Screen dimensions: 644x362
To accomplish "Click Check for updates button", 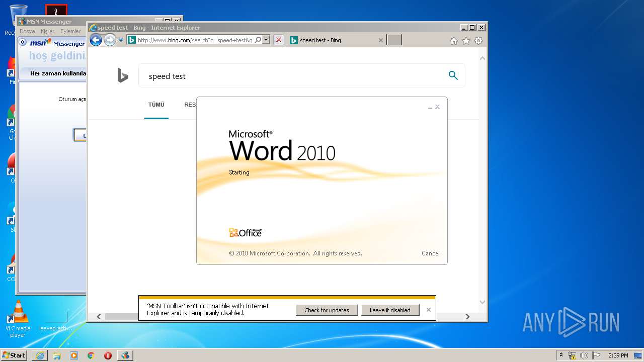I will click(327, 310).
